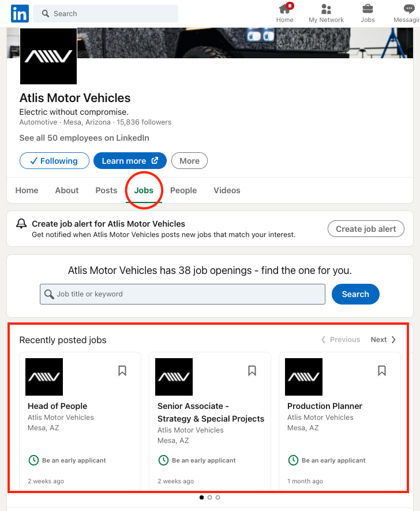Click See all 50 employees on LinkedIn
The width and height of the screenshot is (420, 511).
(x=84, y=138)
